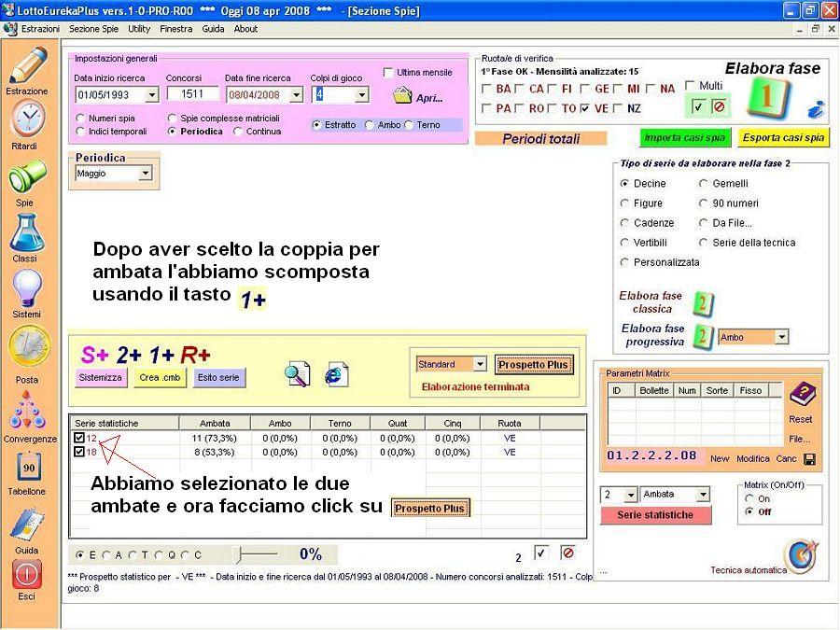
Task: Click the save floppy disk icon
Action: (810, 459)
